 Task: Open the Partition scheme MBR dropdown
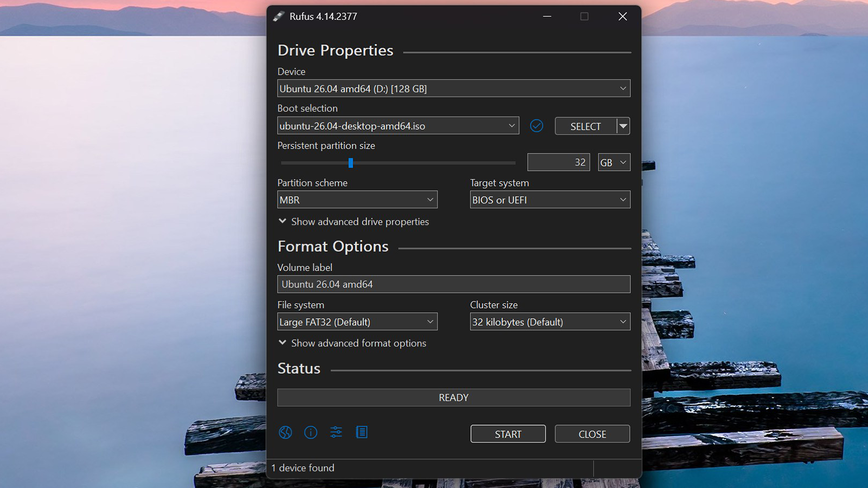point(358,200)
